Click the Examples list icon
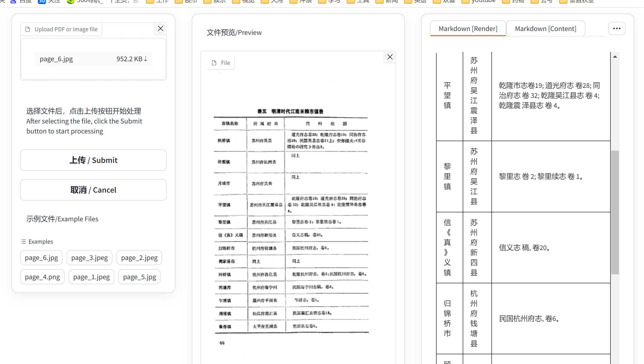The height and width of the screenshot is (364, 644). click(x=23, y=241)
